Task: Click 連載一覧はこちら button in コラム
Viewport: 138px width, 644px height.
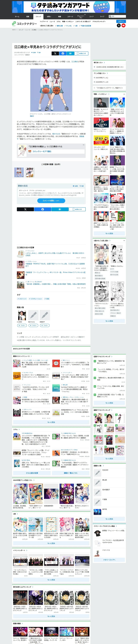Action: [x=71, y=473]
